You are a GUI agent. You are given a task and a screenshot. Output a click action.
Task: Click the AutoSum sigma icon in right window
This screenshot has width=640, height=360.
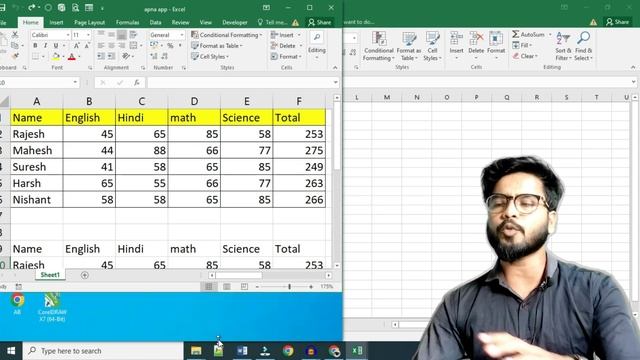pyautogui.click(x=516, y=34)
